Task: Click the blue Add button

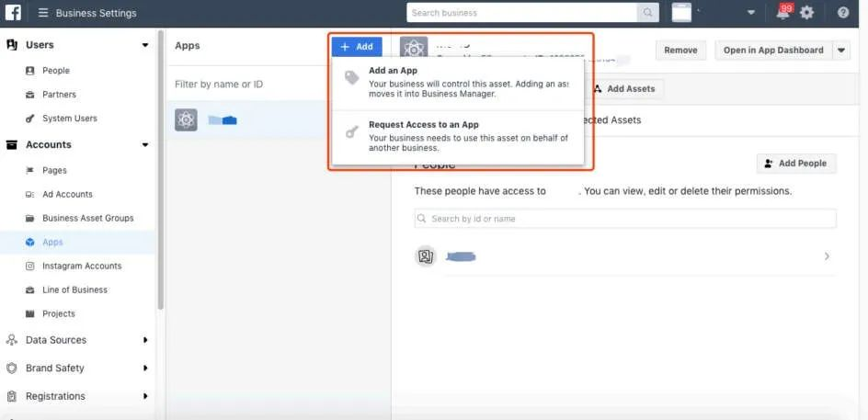Action: [357, 47]
